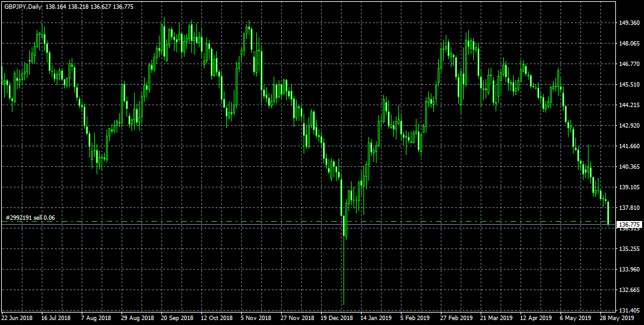Screen dimensions: 644x325
Task: Click the 142.920 price axis label
Action: click(x=630, y=126)
